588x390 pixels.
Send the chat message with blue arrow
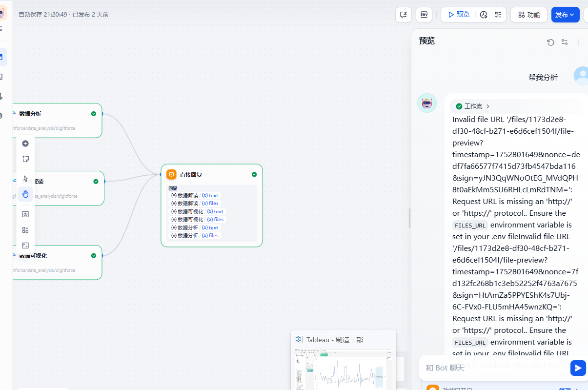578,368
